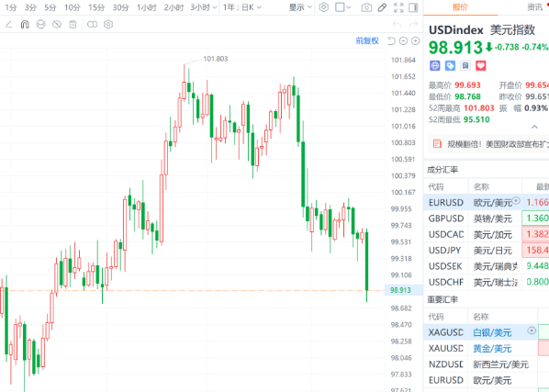
Task: Take a chart screenshot with the camera icon
Action: pyautogui.click(x=366, y=7)
